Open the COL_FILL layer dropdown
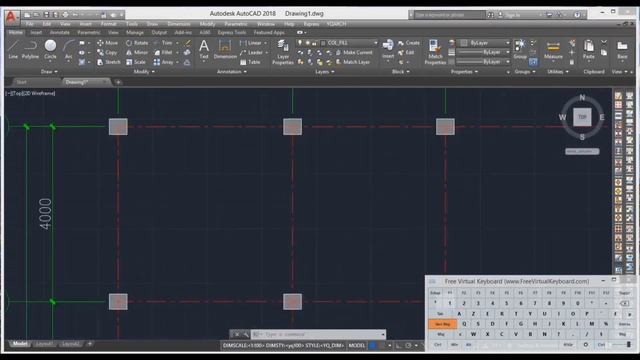The image size is (640, 360). point(350,43)
